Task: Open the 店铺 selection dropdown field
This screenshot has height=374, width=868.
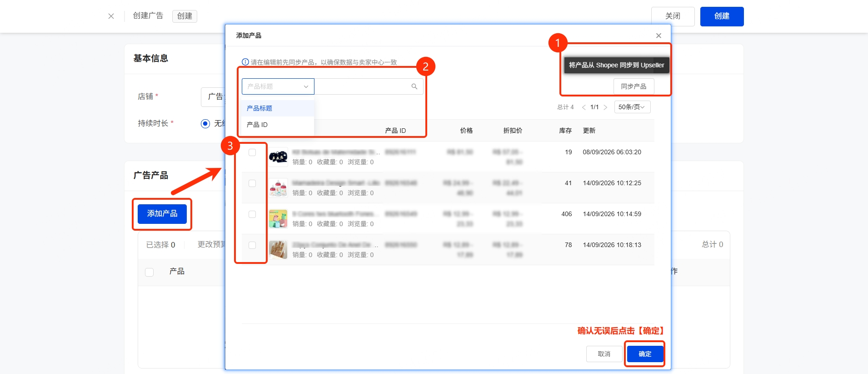Action: (x=213, y=97)
